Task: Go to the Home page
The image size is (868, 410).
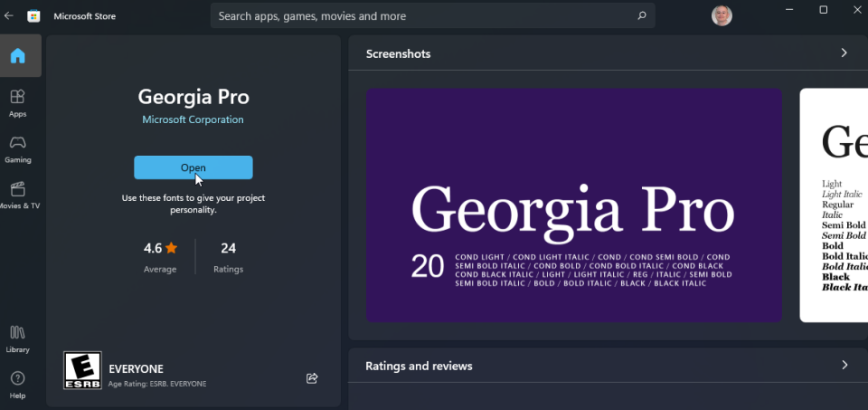Action: coord(18,55)
